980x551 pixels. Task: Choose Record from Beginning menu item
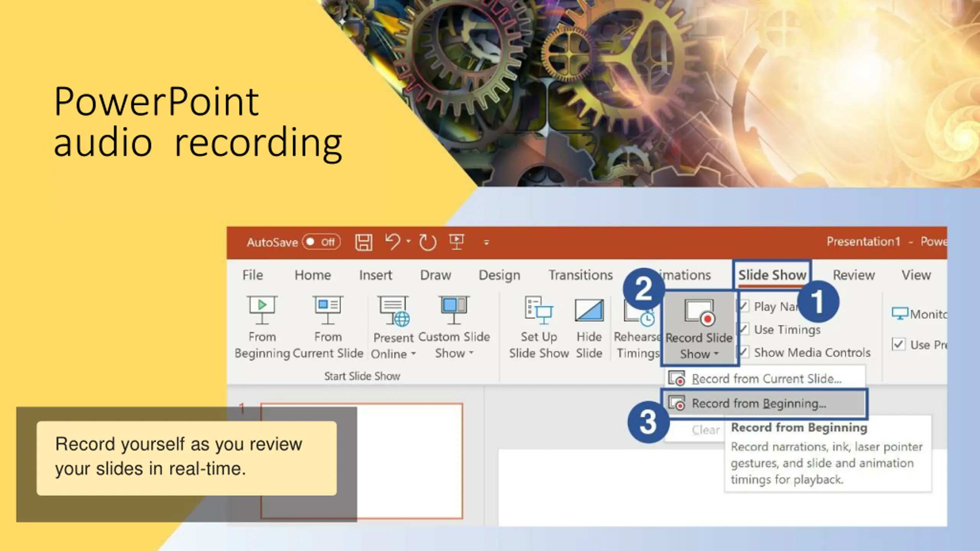(765, 403)
